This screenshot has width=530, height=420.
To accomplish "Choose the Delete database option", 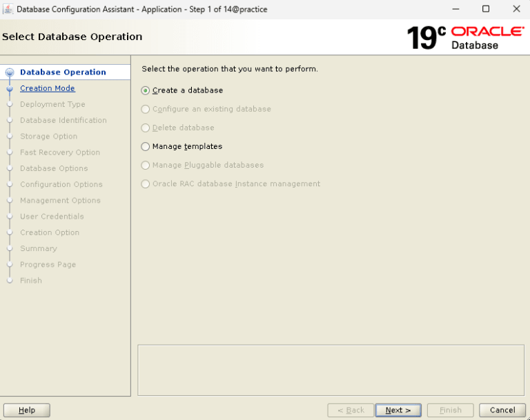I will click(x=146, y=128).
